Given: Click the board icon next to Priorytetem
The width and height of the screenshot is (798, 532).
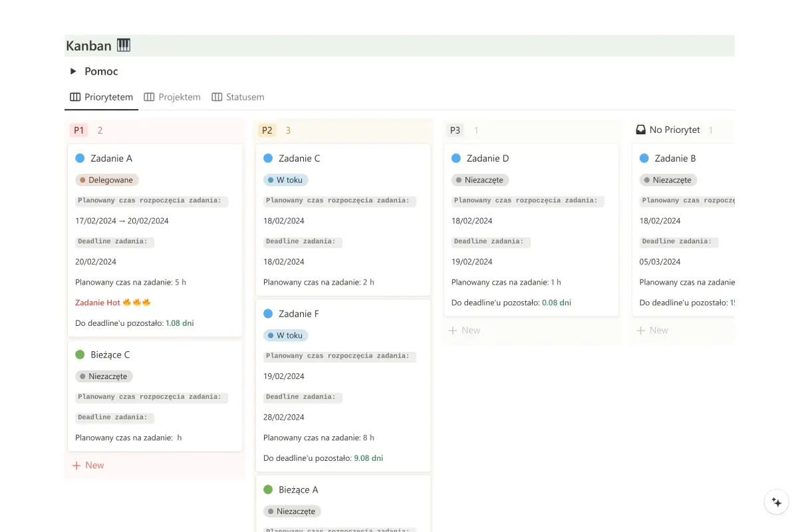Looking at the screenshot, I should tap(75, 96).
